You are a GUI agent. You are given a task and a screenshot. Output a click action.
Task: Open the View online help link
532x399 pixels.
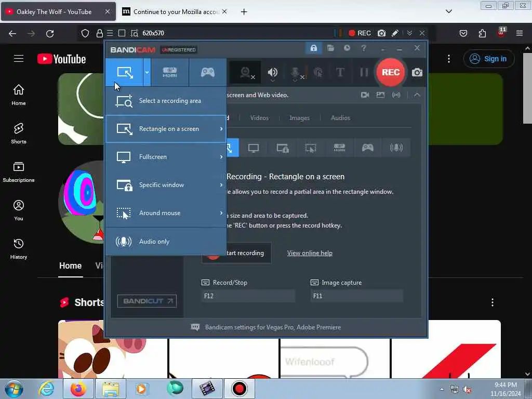click(310, 253)
